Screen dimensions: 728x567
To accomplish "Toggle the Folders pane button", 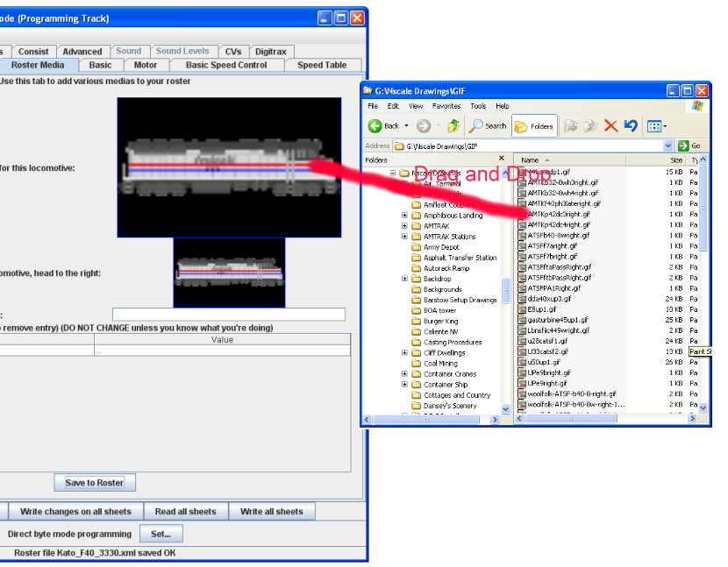I will 533,126.
